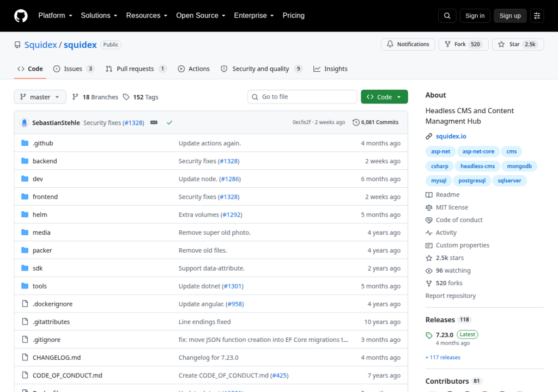Open the 6,081 Commits history

click(375, 122)
